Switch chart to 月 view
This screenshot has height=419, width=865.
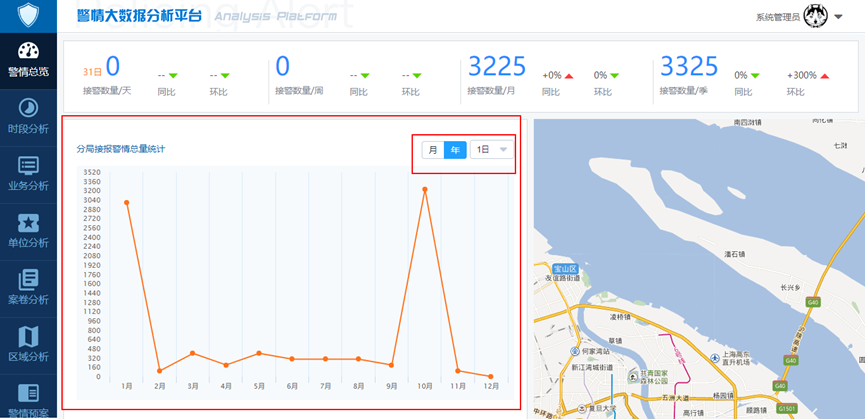coord(433,150)
